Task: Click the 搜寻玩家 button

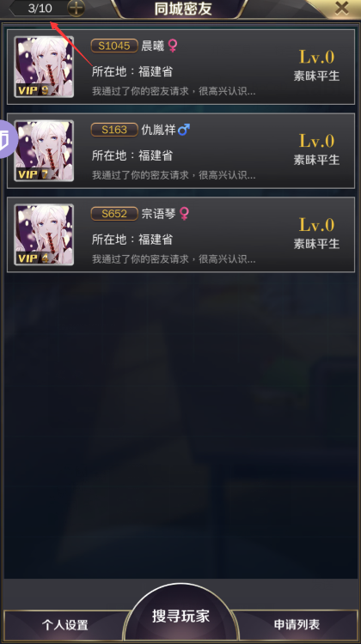Action: pyautogui.click(x=180, y=616)
